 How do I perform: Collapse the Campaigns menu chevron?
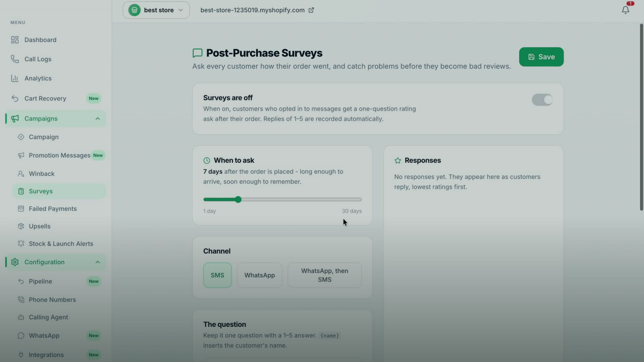[x=98, y=119]
